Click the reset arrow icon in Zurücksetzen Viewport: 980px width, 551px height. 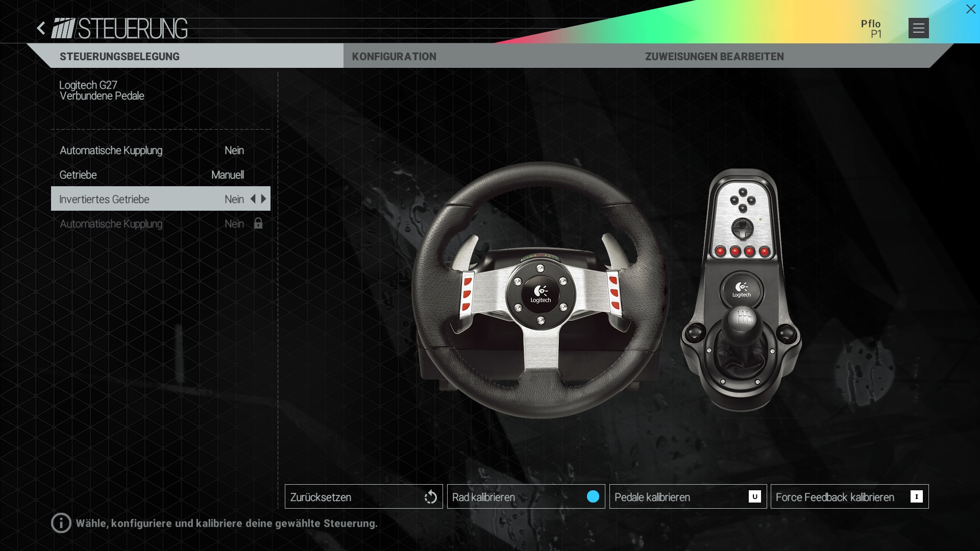pyautogui.click(x=430, y=497)
